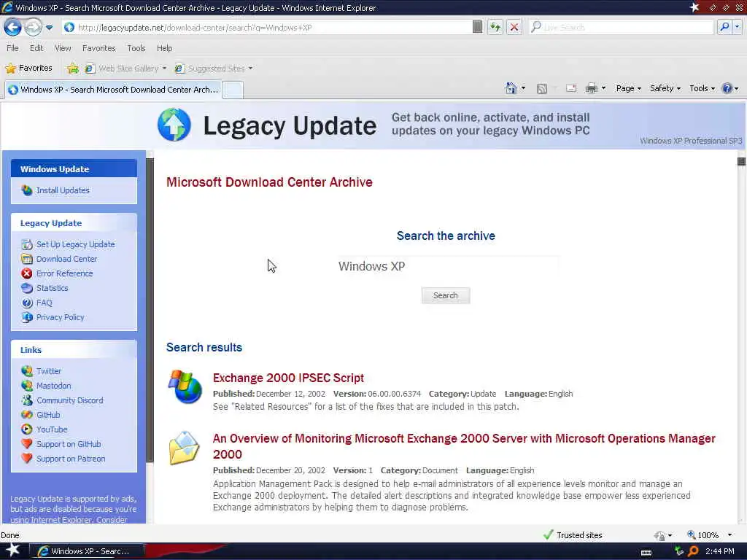Image resolution: width=747 pixels, height=560 pixels.
Task: Click the browser Forward arrow button
Action: tap(33, 27)
